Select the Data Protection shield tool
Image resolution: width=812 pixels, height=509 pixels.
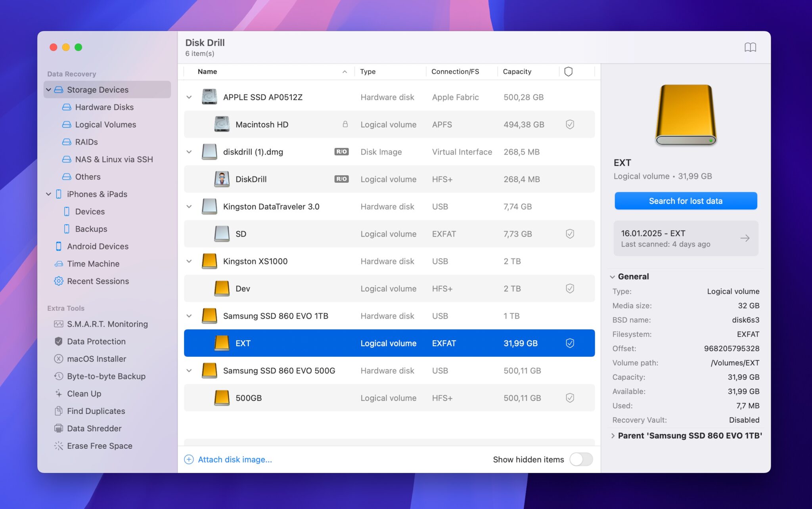(96, 341)
